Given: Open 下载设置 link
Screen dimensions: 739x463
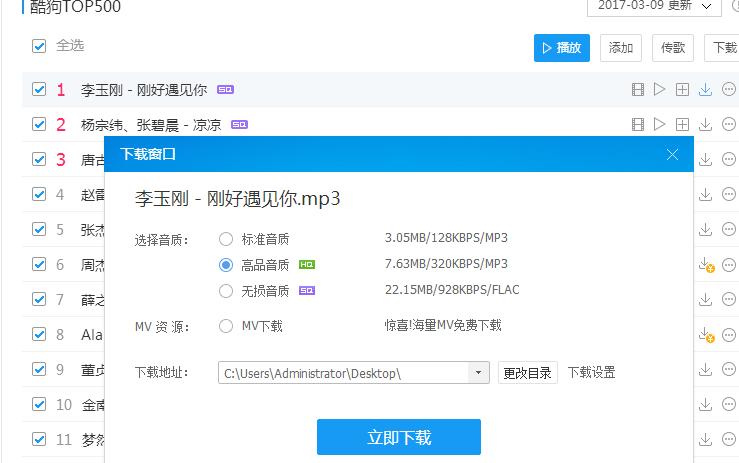Looking at the screenshot, I should click(591, 372).
